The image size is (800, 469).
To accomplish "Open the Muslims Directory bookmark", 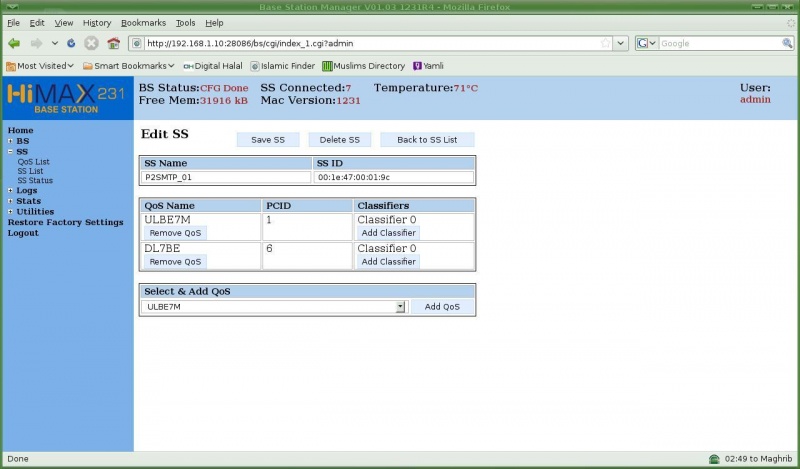I will pyautogui.click(x=363, y=66).
